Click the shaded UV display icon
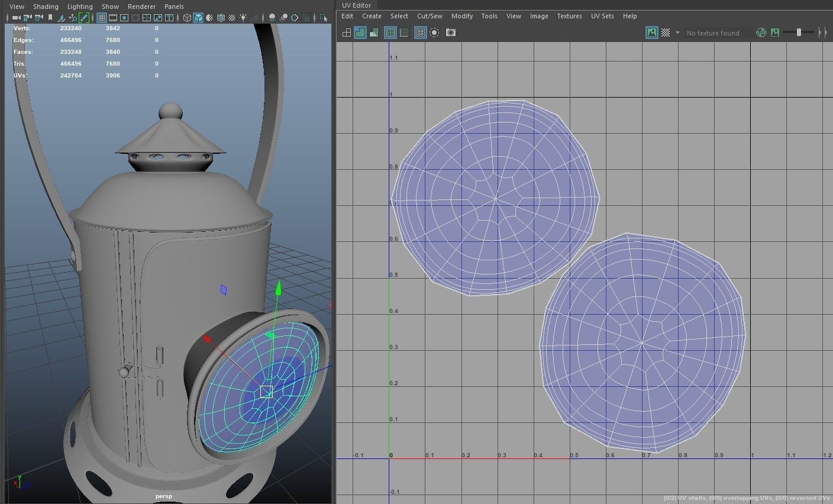Screen dimensions: 833x504 tap(360, 33)
